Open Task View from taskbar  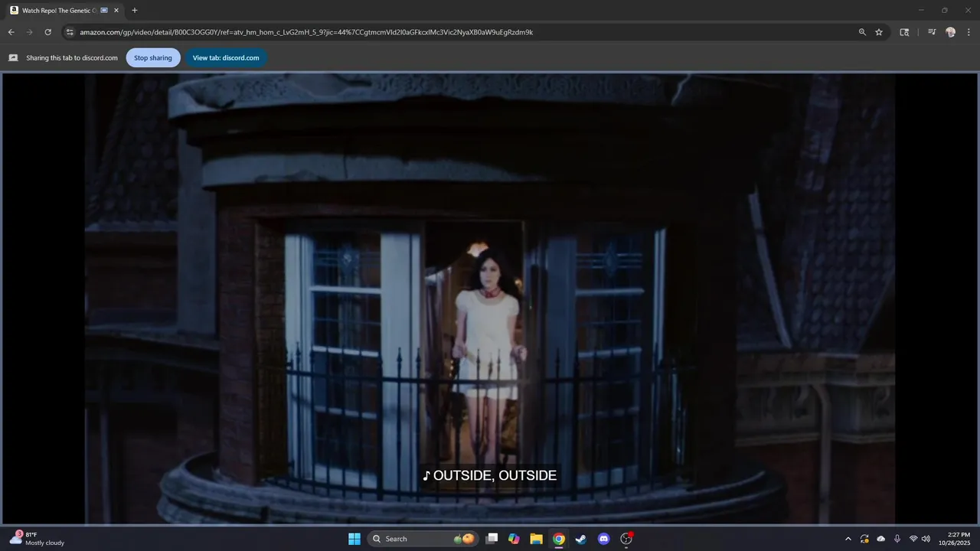click(492, 539)
